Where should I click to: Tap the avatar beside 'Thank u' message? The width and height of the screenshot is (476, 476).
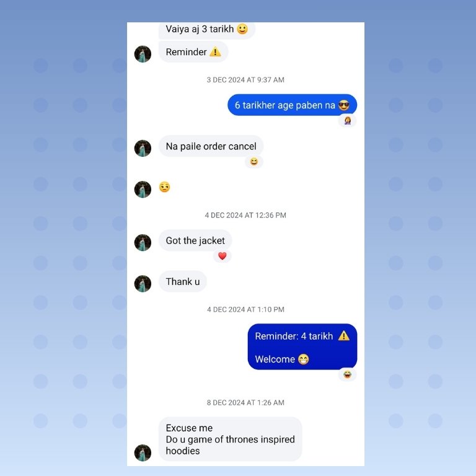click(x=143, y=283)
